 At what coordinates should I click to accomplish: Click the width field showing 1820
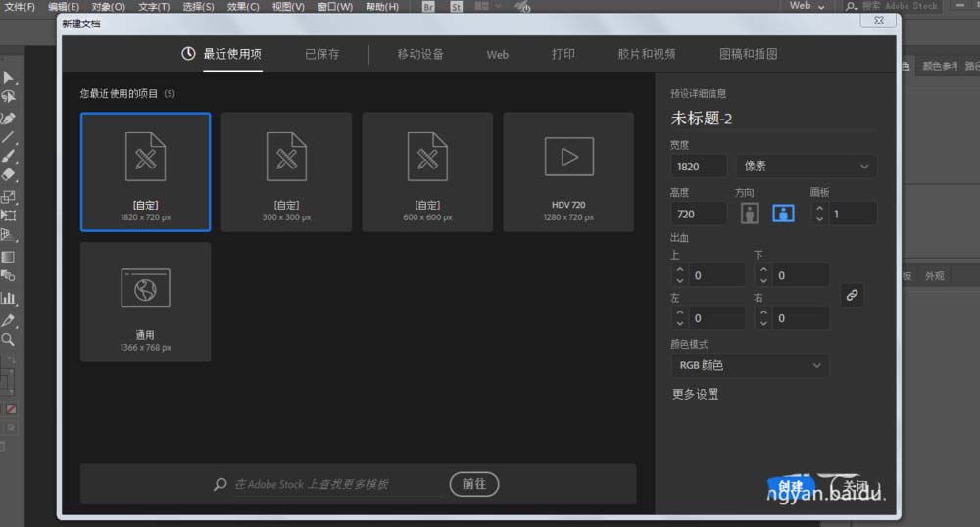(x=699, y=167)
